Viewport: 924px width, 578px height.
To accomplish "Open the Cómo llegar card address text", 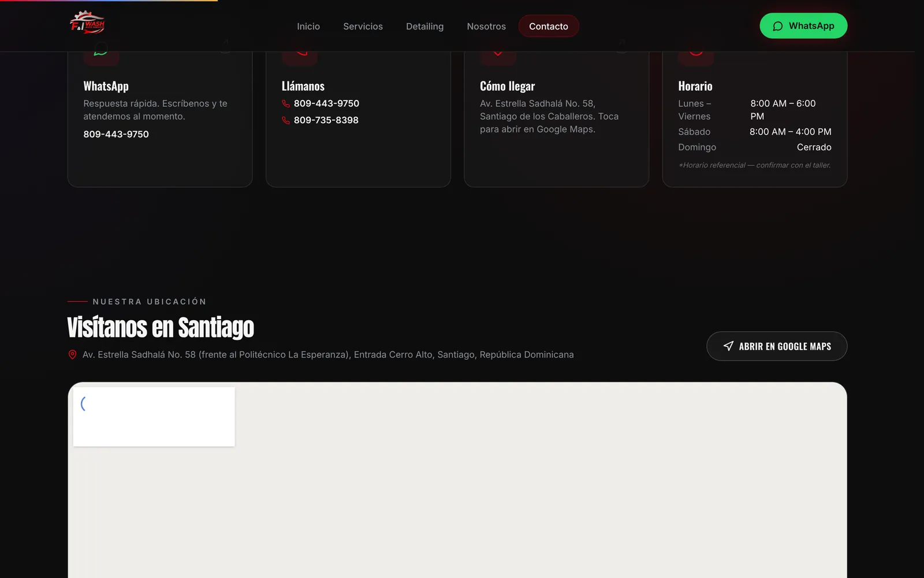I will tap(549, 116).
